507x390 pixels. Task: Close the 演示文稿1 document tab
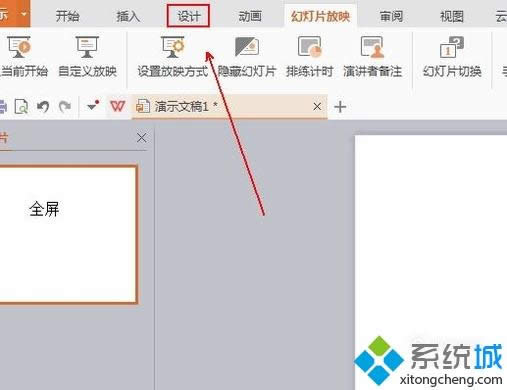tap(317, 107)
